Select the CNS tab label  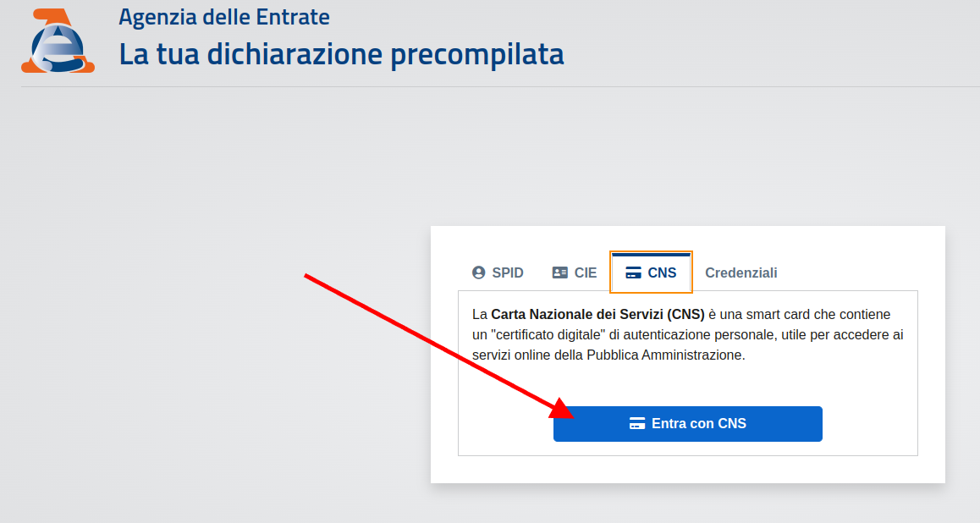click(x=662, y=273)
